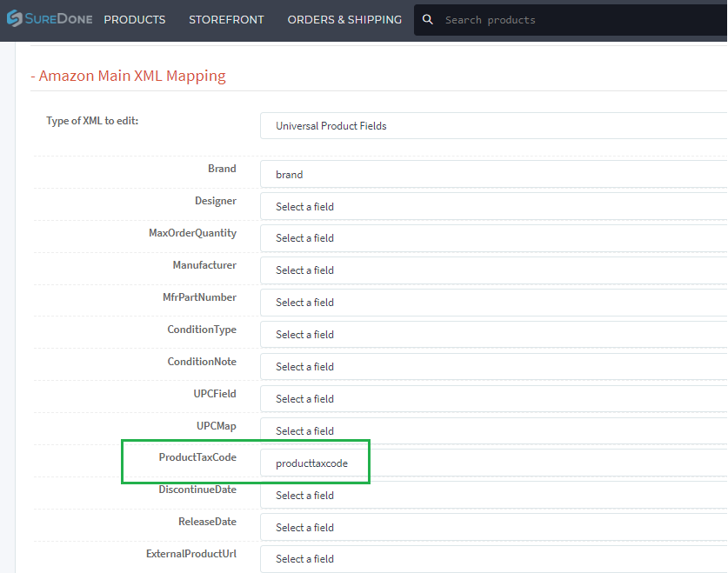
Task: Open the PRODUCTS menu
Action: [135, 19]
